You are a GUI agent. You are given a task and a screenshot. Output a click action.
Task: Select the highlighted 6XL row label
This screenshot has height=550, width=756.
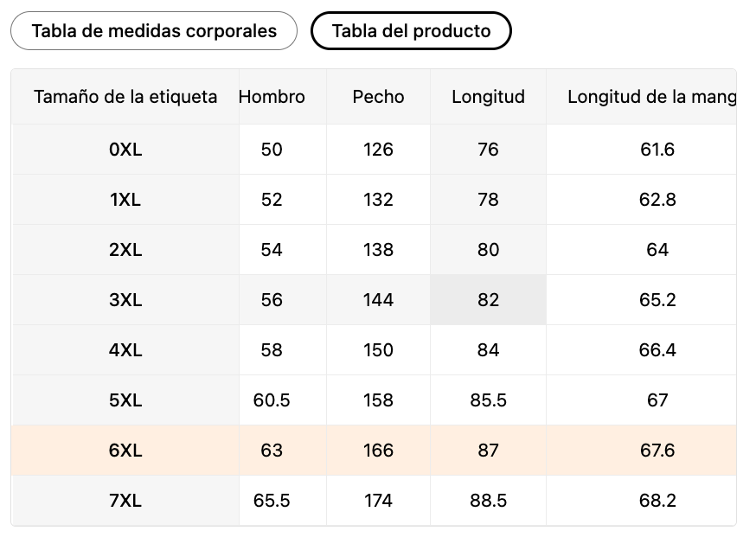tap(125, 451)
